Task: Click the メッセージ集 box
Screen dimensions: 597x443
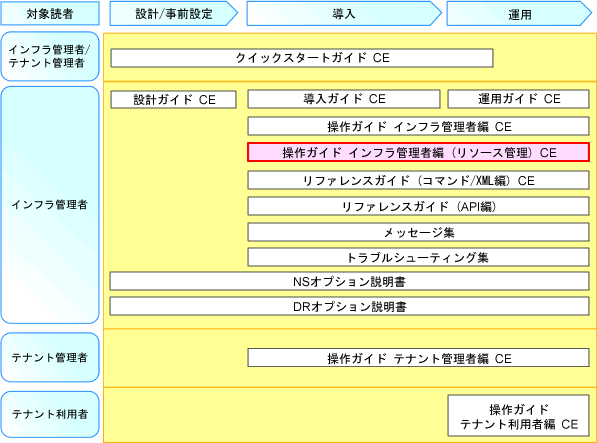Action: 418,232
